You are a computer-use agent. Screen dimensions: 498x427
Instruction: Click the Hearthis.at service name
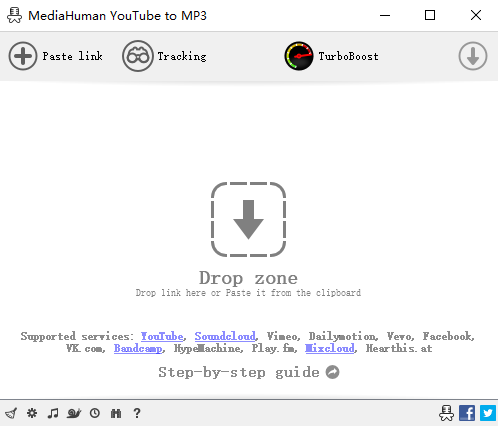click(x=399, y=348)
